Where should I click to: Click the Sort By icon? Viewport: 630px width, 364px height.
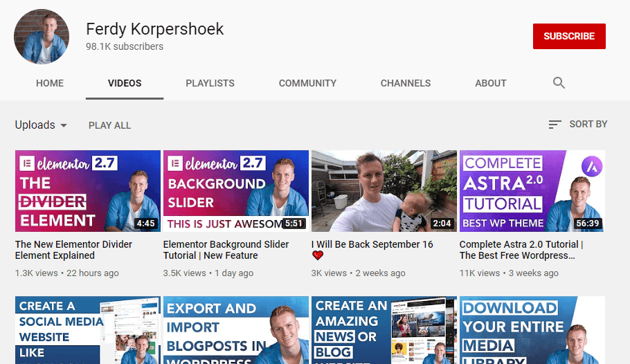[x=555, y=125]
